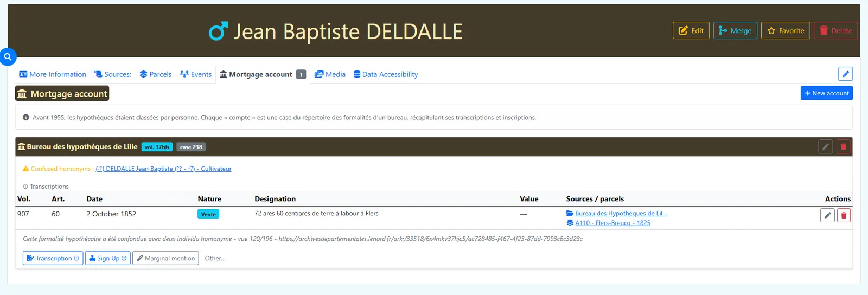
Task: Delete the Lille mortgage account with trash icon
Action: [843, 146]
